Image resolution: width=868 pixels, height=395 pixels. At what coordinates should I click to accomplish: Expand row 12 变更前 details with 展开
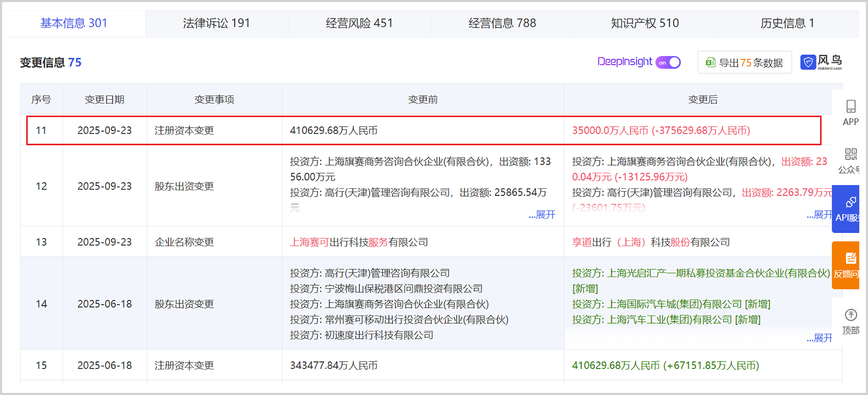(542, 215)
